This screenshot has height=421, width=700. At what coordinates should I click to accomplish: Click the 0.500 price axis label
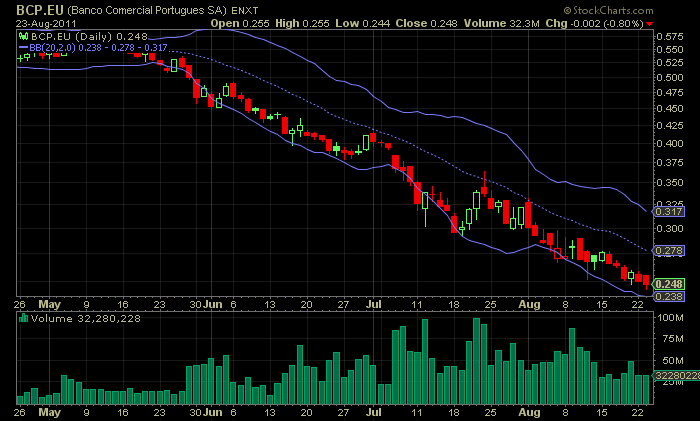670,77
